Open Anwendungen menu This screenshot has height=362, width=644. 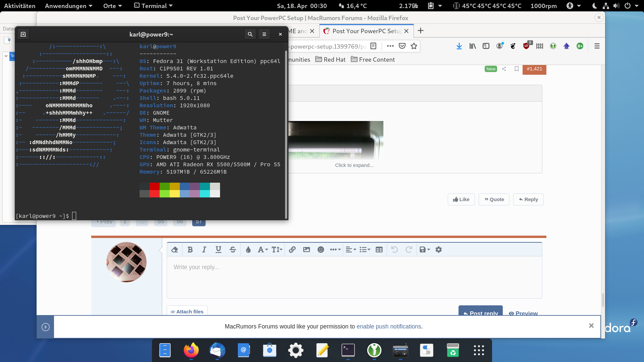coord(68,6)
